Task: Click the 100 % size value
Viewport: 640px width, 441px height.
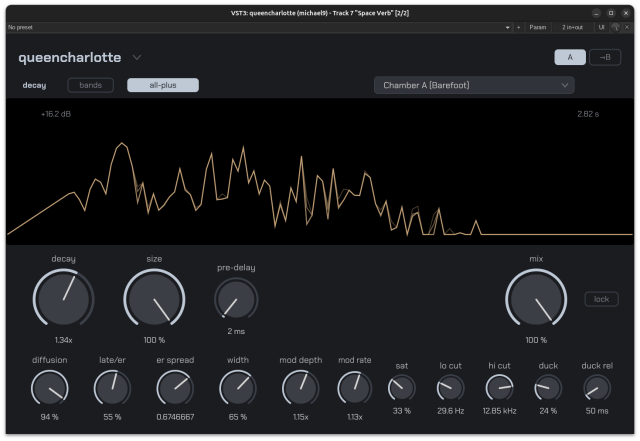Action: pos(154,340)
